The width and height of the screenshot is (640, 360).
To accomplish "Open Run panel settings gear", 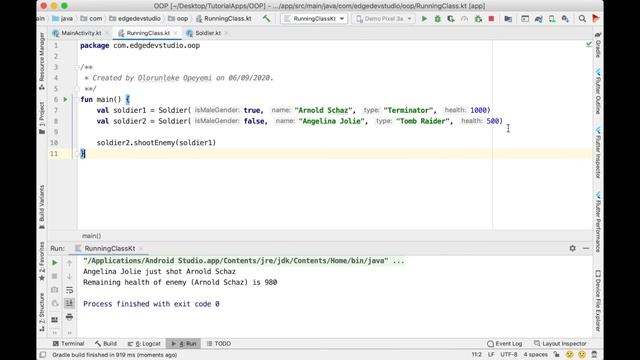I will point(573,248).
